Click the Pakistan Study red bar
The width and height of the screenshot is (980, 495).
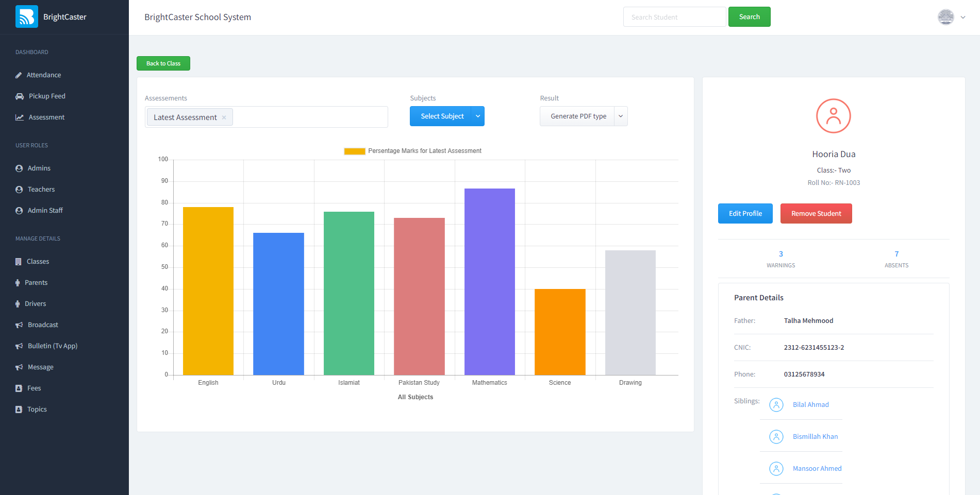(x=419, y=297)
